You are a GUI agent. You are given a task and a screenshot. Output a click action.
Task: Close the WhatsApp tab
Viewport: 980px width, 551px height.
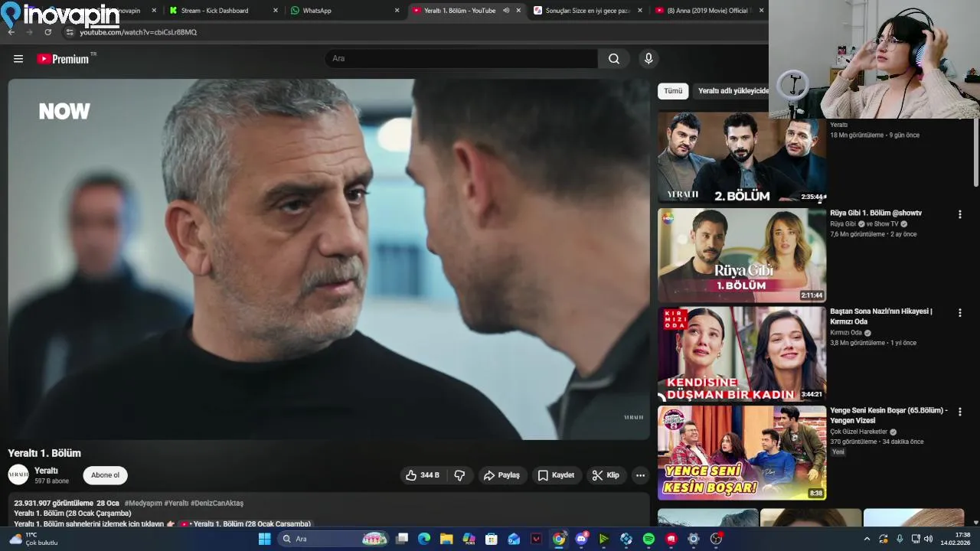click(397, 11)
